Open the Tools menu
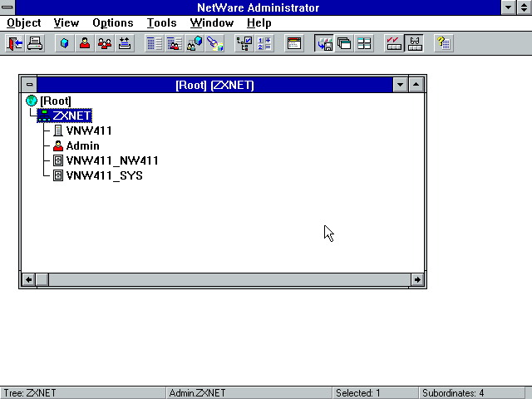This screenshot has height=399, width=532. click(x=161, y=23)
